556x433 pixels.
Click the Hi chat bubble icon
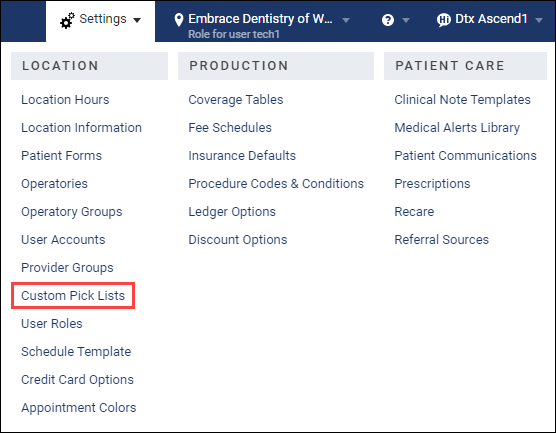(444, 20)
